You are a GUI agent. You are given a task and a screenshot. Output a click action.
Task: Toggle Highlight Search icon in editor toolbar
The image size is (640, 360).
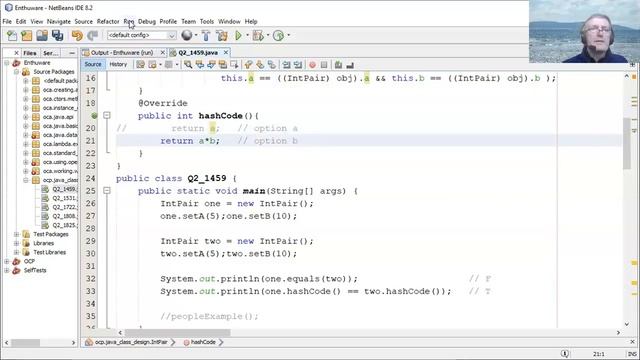[x=222, y=64]
